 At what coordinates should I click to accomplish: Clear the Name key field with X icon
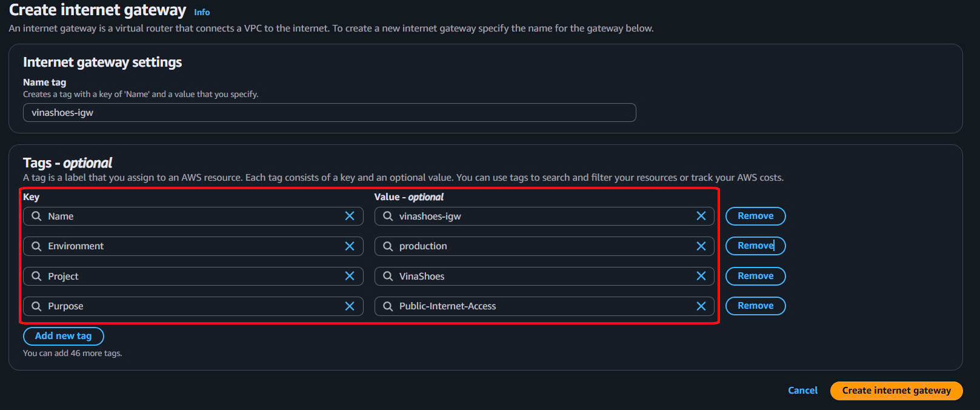[x=350, y=216]
